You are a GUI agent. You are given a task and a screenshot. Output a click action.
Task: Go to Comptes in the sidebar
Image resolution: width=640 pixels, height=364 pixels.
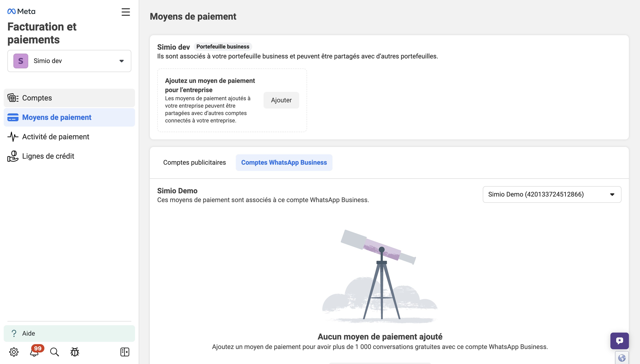[37, 98]
